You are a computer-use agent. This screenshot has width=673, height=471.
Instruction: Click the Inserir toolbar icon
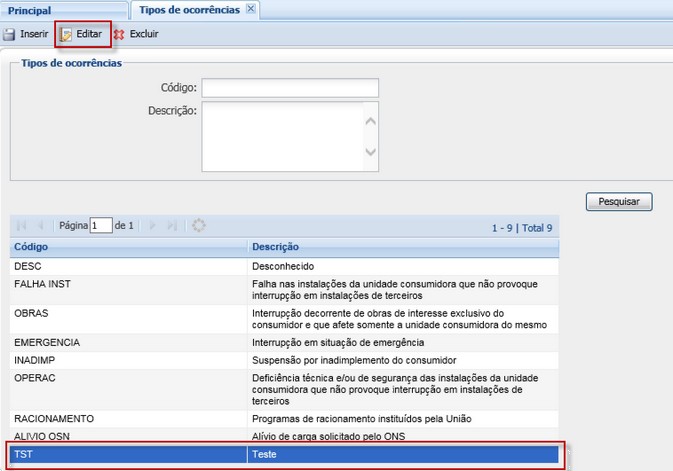coord(9,34)
